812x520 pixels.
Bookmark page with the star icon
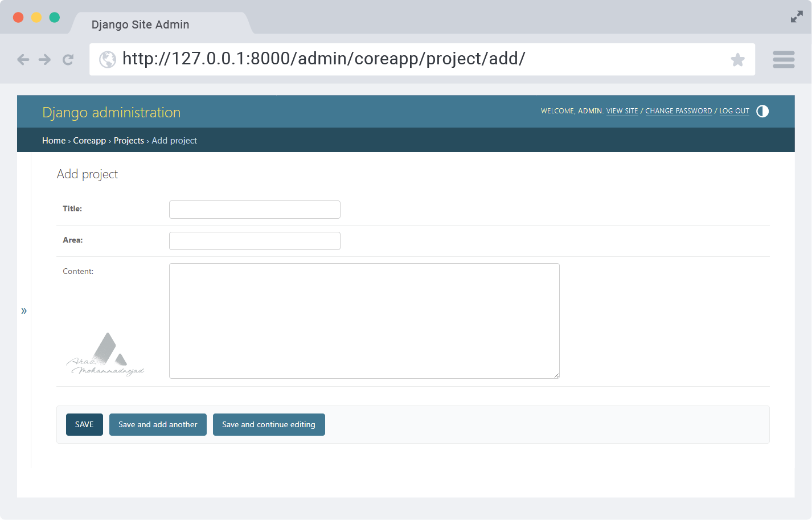point(737,59)
